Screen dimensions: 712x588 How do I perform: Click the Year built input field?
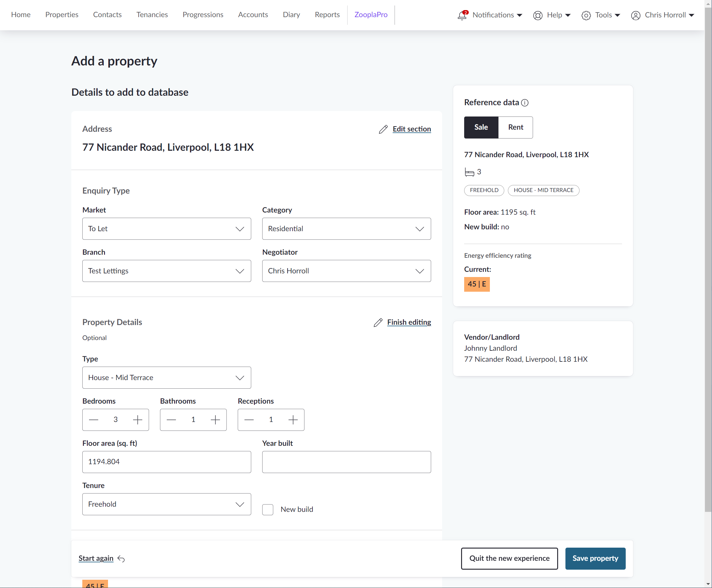pos(347,462)
